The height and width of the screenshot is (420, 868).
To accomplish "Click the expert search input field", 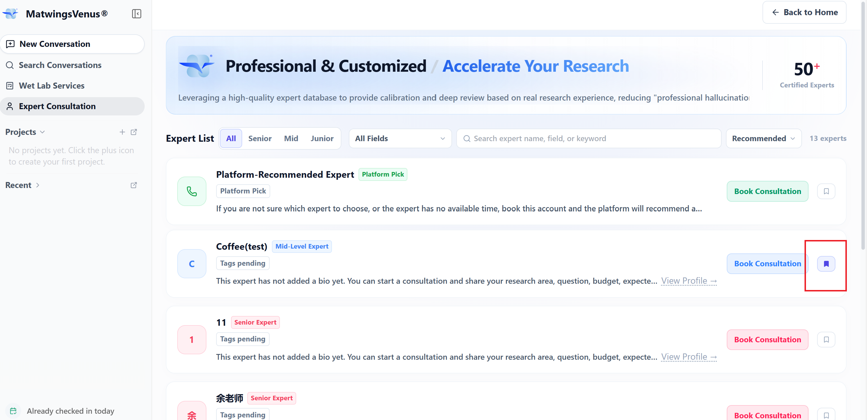I will [x=588, y=138].
